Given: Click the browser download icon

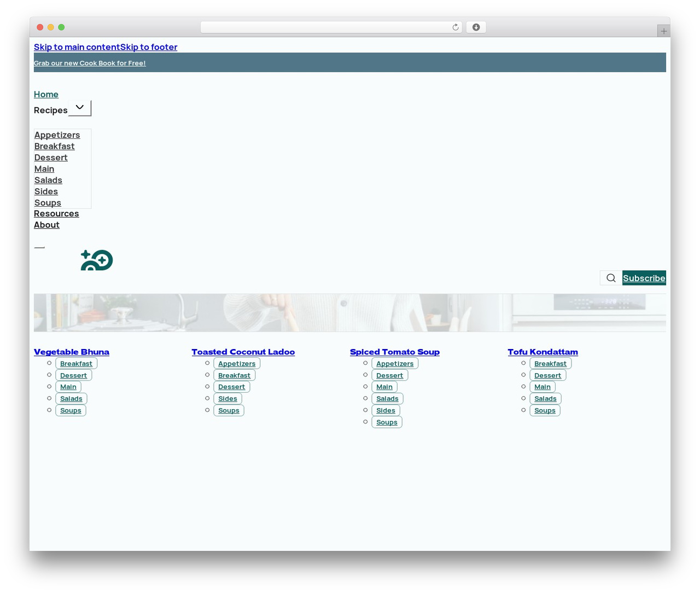Looking at the screenshot, I should click(476, 27).
